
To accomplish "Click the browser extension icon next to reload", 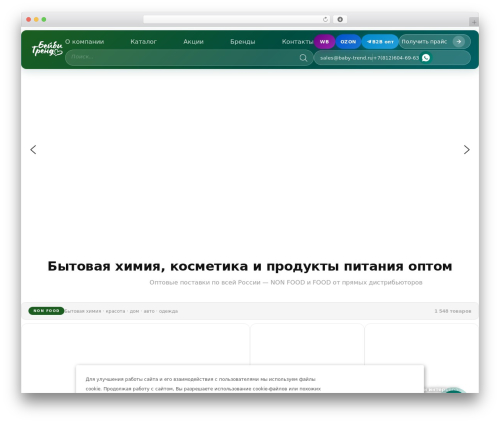I will click(340, 19).
